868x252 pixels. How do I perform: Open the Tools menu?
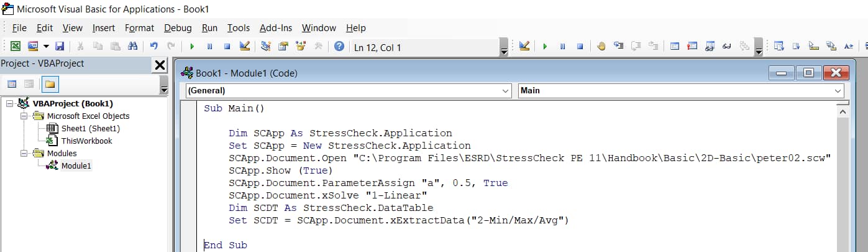coord(238,28)
